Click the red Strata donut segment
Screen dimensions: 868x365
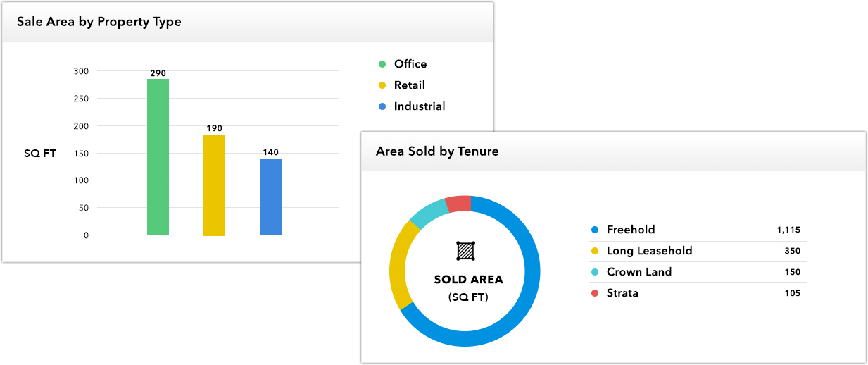pos(458,204)
